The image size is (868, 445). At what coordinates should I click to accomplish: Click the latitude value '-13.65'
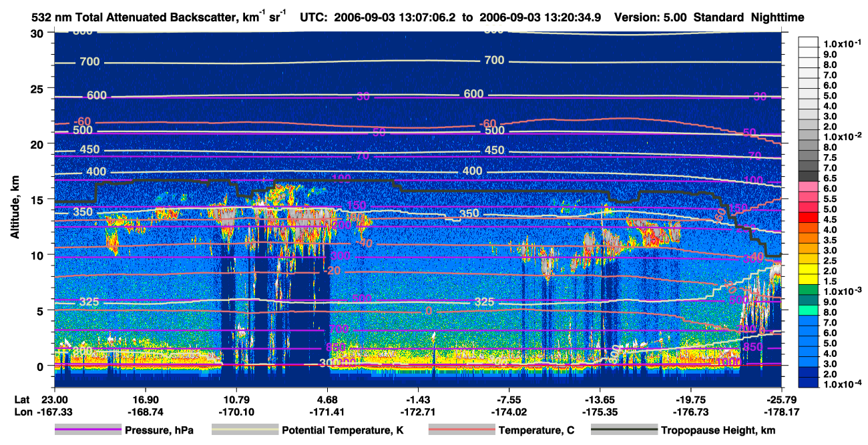[x=600, y=399]
